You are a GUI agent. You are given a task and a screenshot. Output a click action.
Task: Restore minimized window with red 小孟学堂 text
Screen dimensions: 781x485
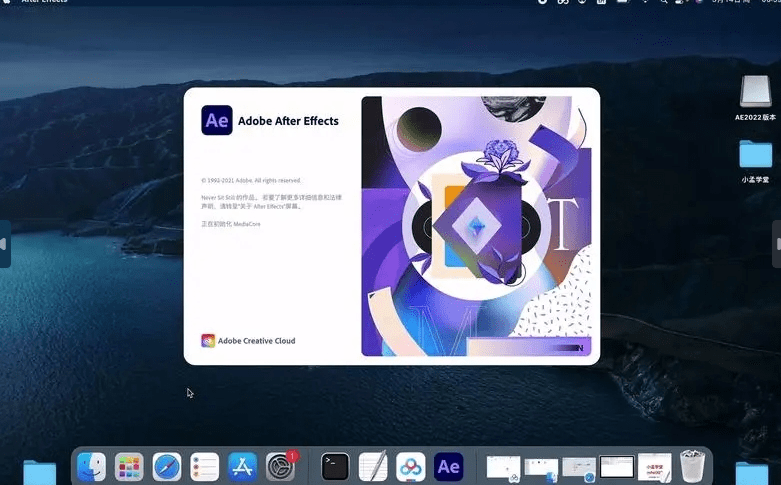pyautogui.click(x=654, y=468)
